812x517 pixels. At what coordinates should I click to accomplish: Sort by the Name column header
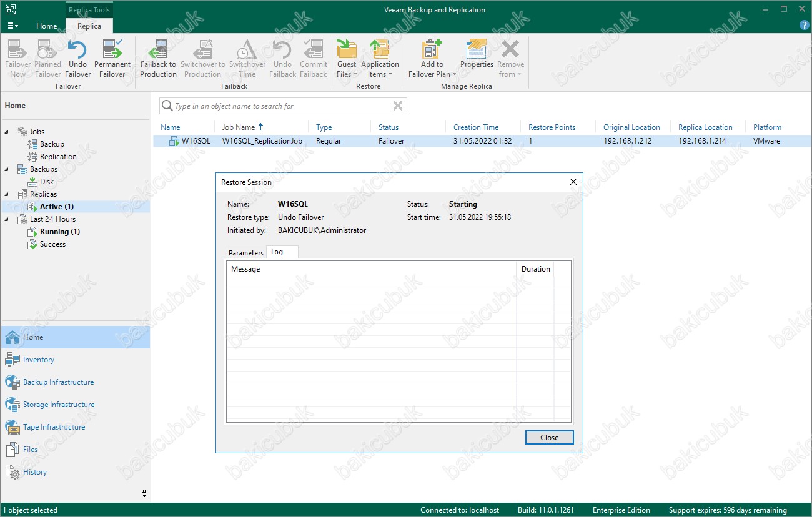click(171, 127)
